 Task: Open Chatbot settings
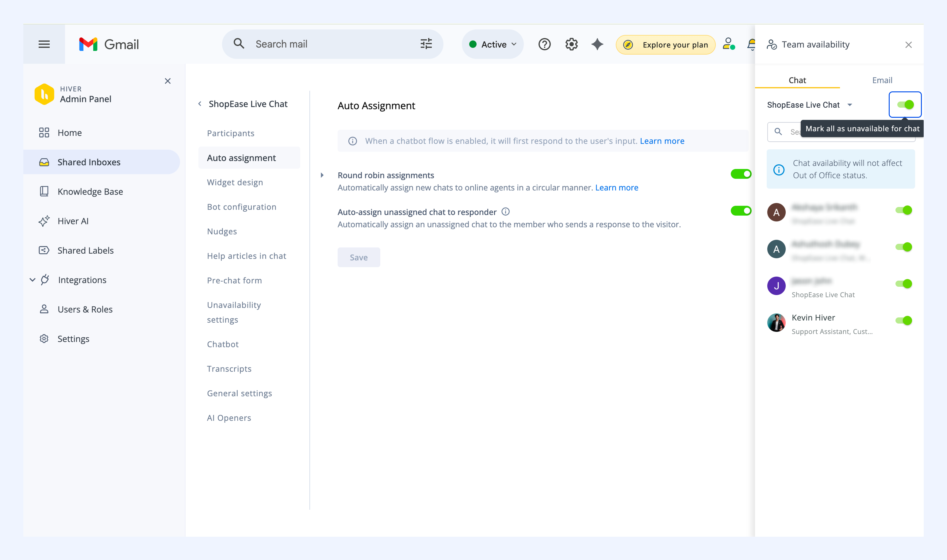click(x=223, y=344)
